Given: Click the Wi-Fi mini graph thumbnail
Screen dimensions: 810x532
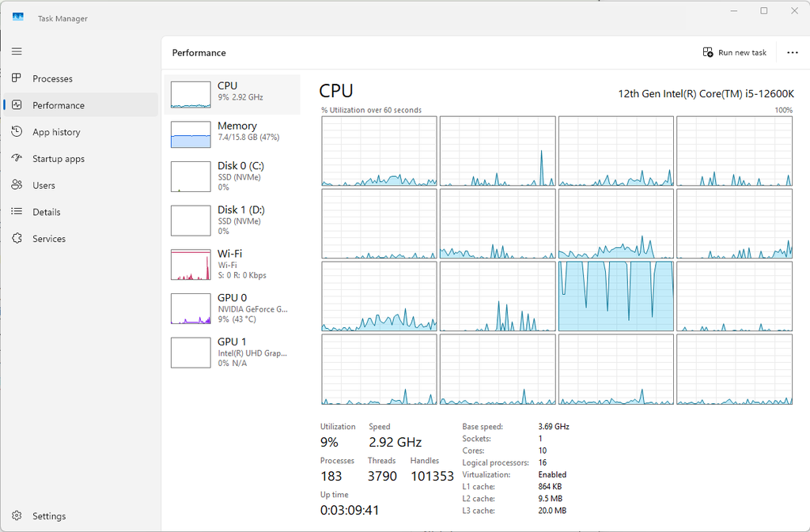Looking at the screenshot, I should tap(191, 264).
